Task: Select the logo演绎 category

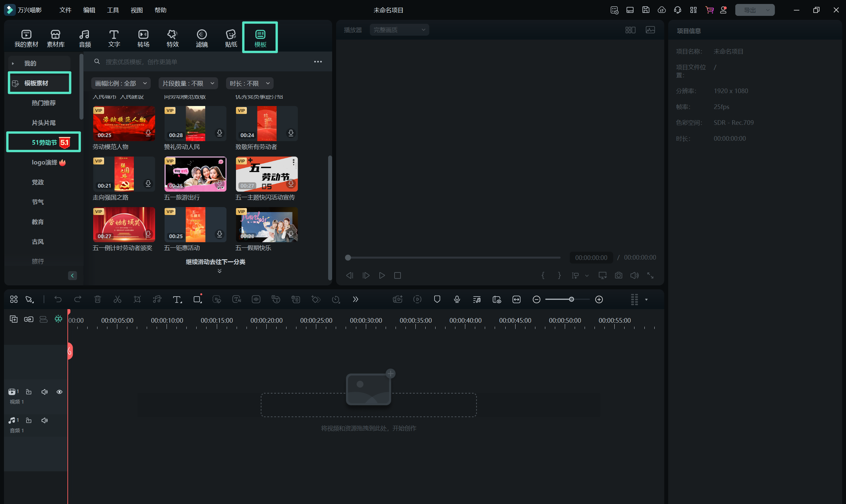Action: coord(45,162)
